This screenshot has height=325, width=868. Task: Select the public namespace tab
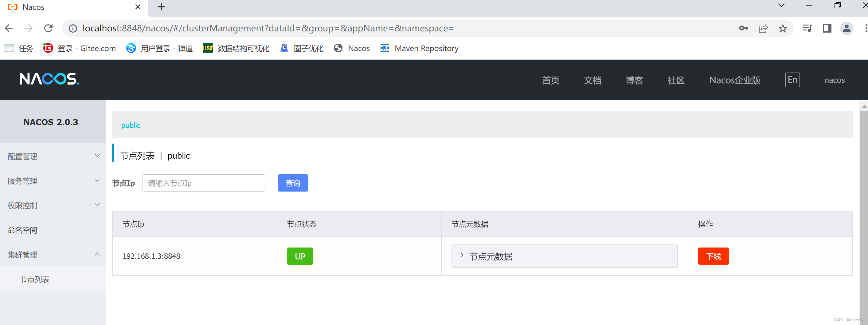(x=131, y=125)
